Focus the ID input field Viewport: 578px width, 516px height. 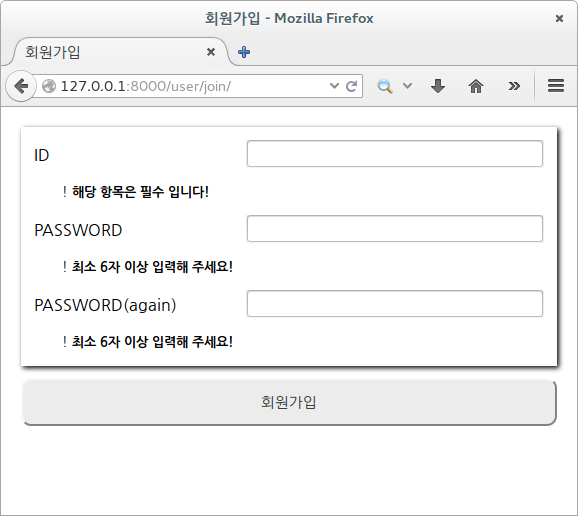point(395,154)
